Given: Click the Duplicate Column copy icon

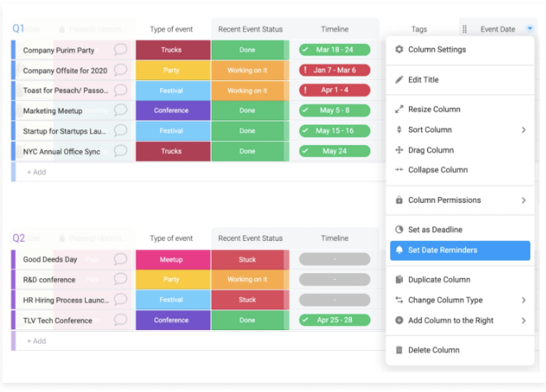Looking at the screenshot, I should click(x=400, y=280).
